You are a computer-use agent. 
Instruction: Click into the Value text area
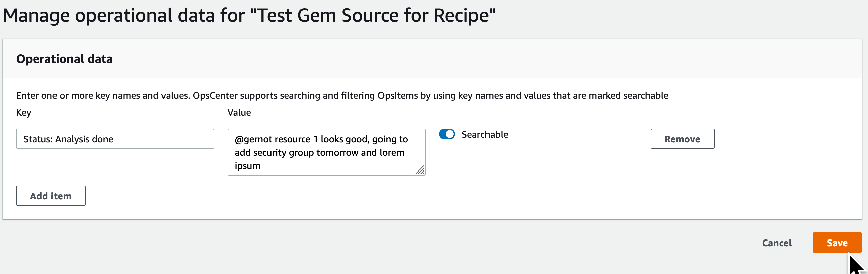coord(326,152)
